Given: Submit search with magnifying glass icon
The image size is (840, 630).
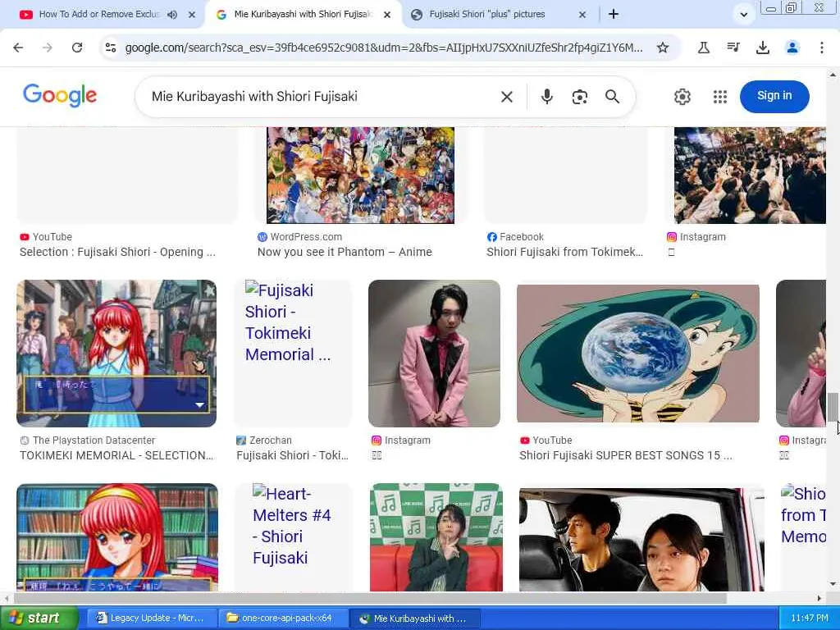Looking at the screenshot, I should tap(612, 97).
